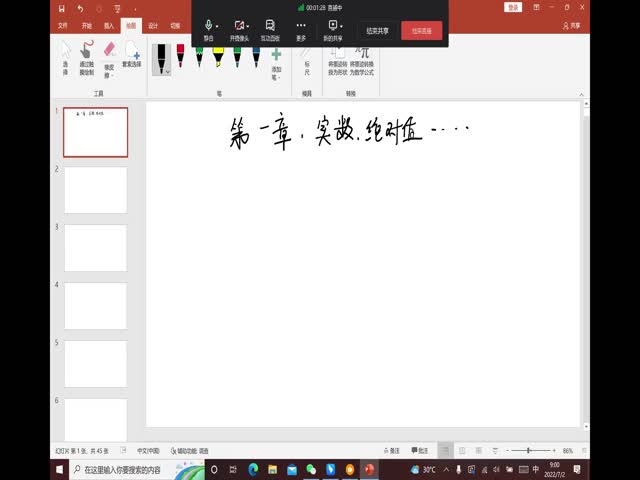This screenshot has width=640, height=480.
Task: Pick the pink Eraser tool
Action: tap(109, 50)
